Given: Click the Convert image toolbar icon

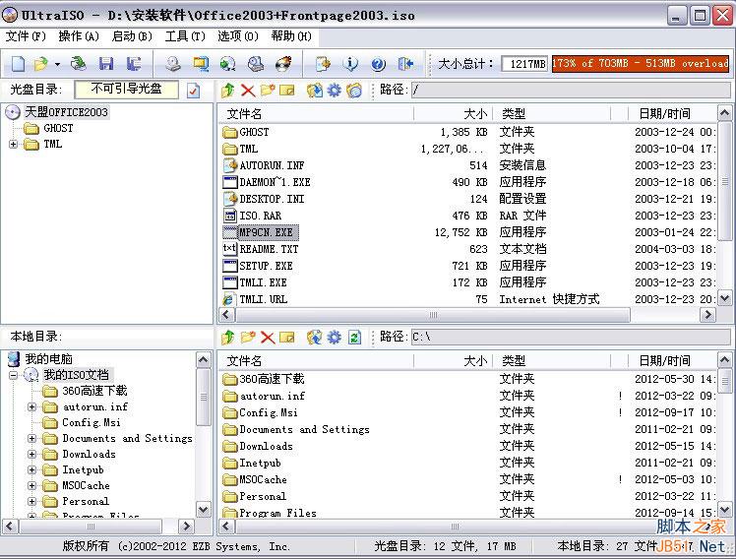Looking at the screenshot, I should click(x=228, y=63).
